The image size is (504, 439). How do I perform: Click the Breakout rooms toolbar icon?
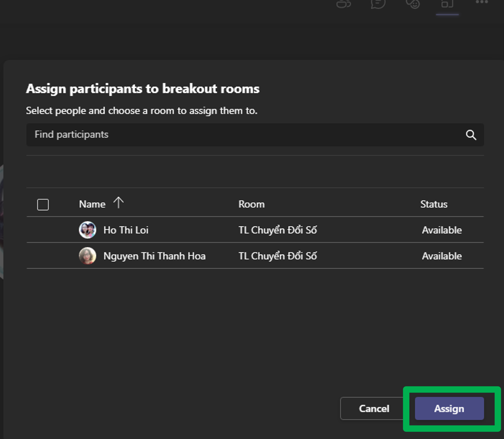pyautogui.click(x=447, y=3)
